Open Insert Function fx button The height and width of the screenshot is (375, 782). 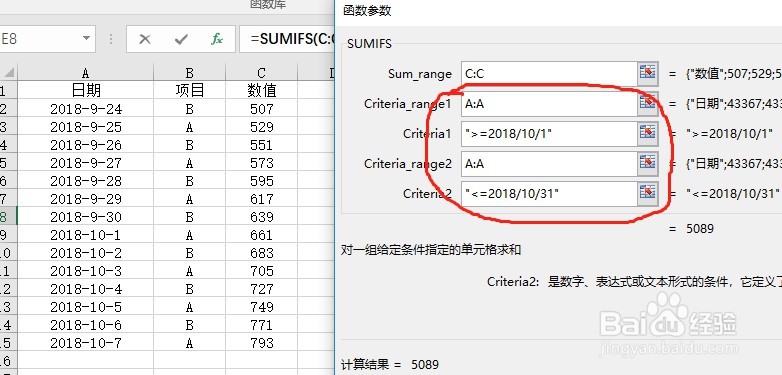tap(216, 39)
